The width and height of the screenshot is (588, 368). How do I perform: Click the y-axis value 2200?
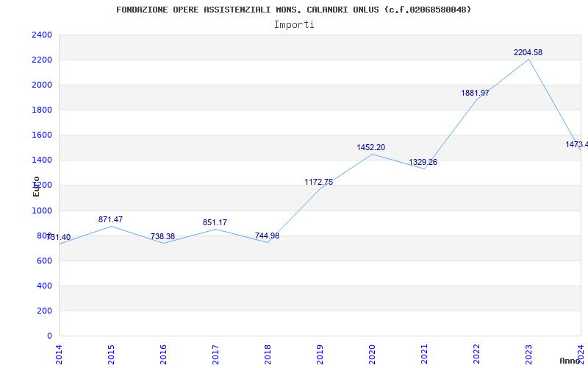42,60
